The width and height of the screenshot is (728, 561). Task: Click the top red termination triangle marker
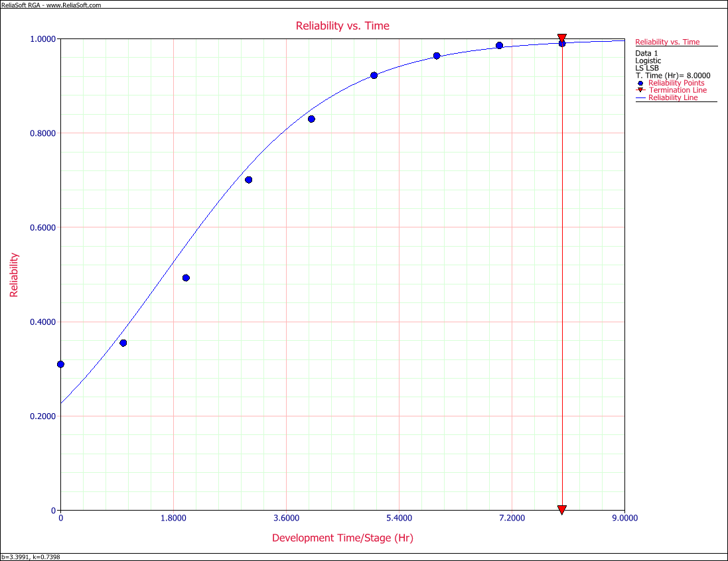[562, 38]
